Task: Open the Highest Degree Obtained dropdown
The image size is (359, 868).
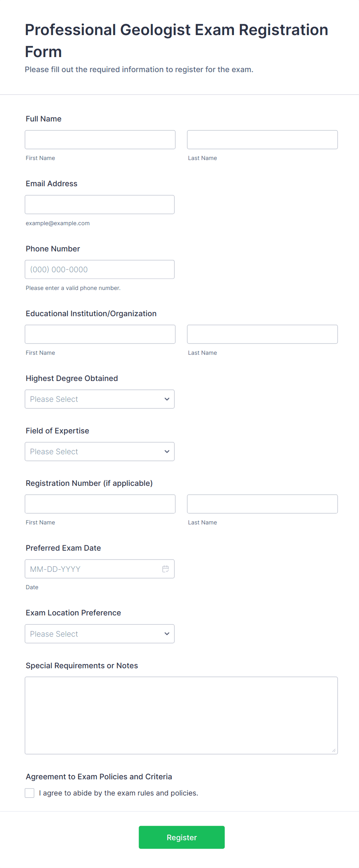Action: point(99,399)
